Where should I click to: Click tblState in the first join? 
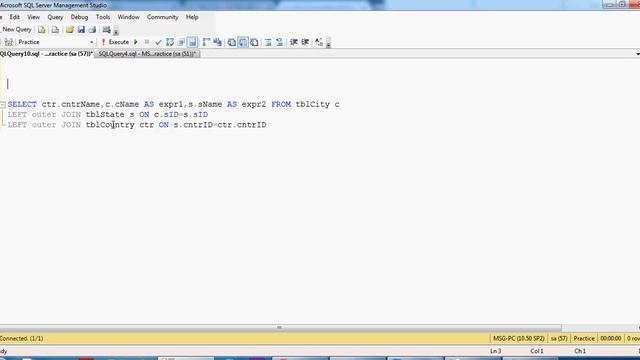pos(105,115)
